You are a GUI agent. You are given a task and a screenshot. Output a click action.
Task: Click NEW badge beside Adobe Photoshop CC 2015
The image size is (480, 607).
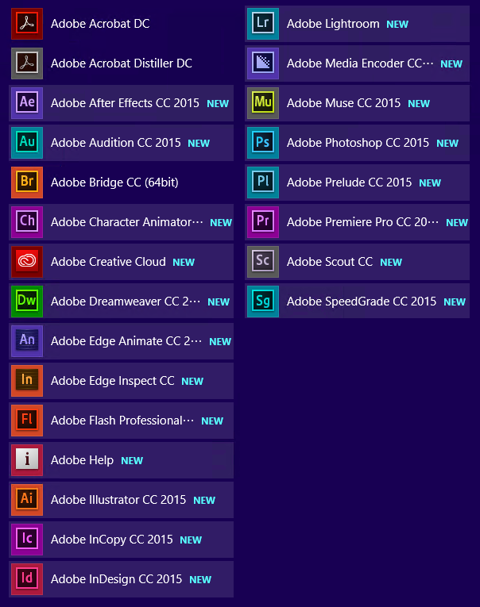pos(447,143)
